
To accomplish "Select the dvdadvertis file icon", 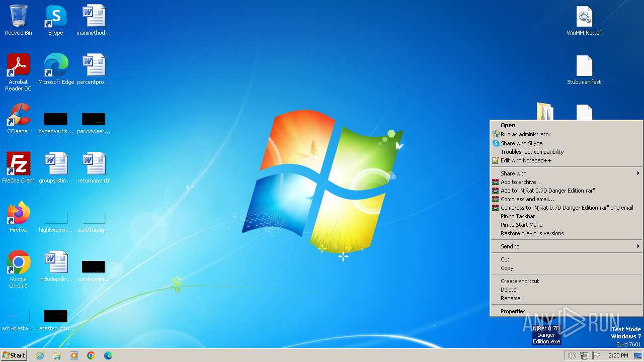I will tap(56, 123).
